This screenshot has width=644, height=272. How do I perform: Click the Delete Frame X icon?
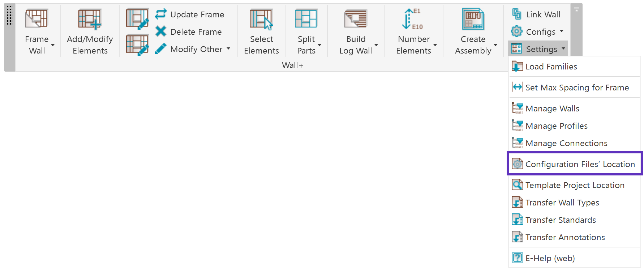tap(160, 31)
